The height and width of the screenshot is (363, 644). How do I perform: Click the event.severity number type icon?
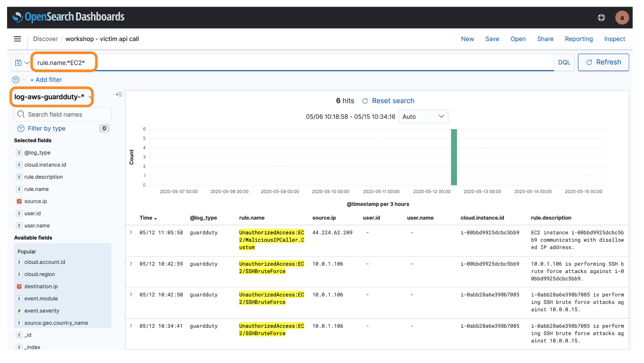[19, 311]
